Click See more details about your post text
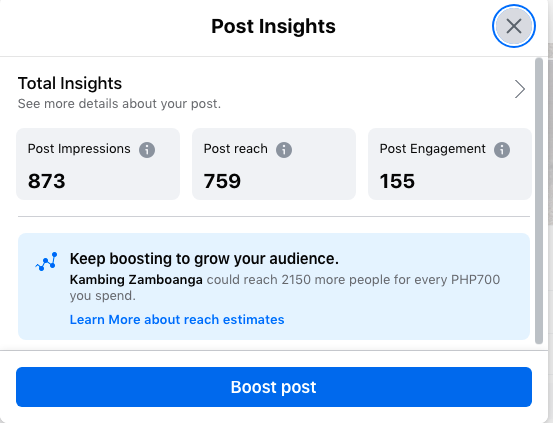 (119, 104)
